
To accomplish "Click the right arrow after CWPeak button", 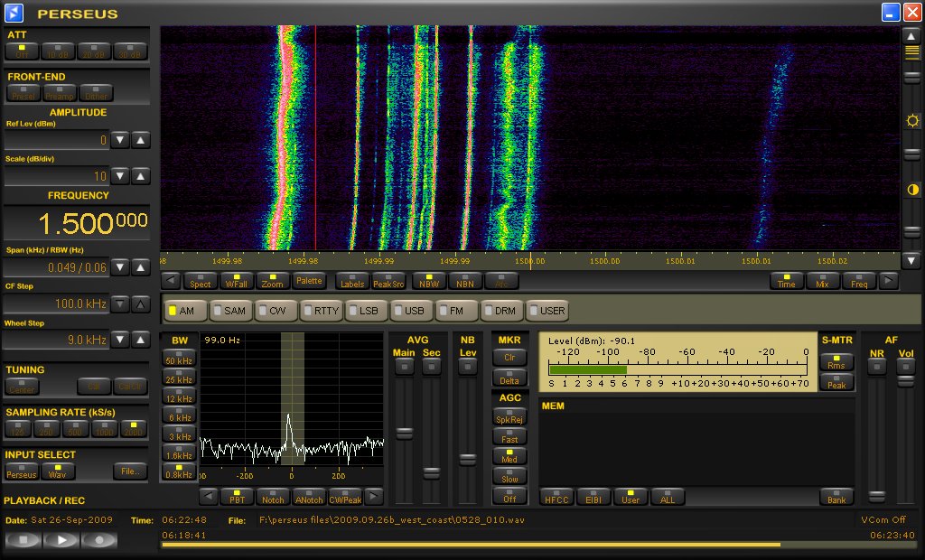I will (x=373, y=497).
